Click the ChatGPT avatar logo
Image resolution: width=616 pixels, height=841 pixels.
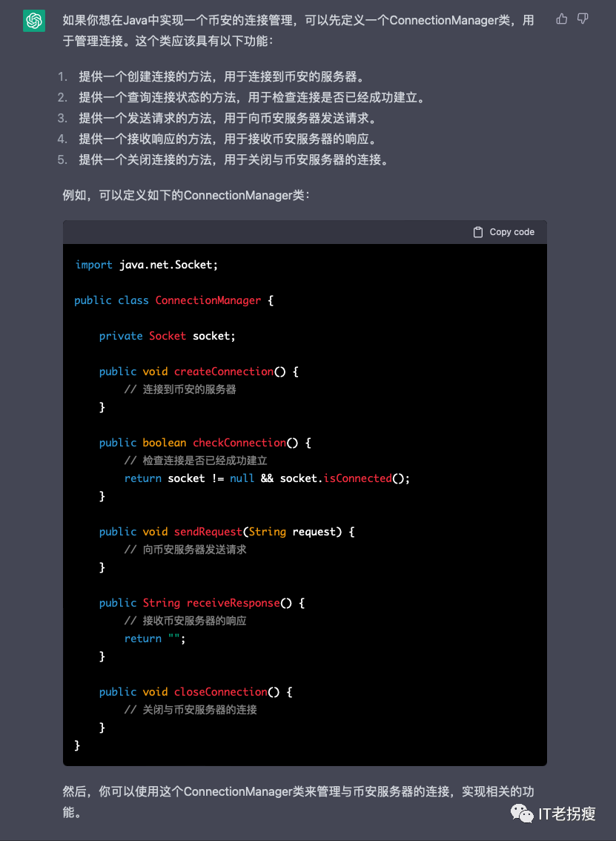click(x=34, y=21)
